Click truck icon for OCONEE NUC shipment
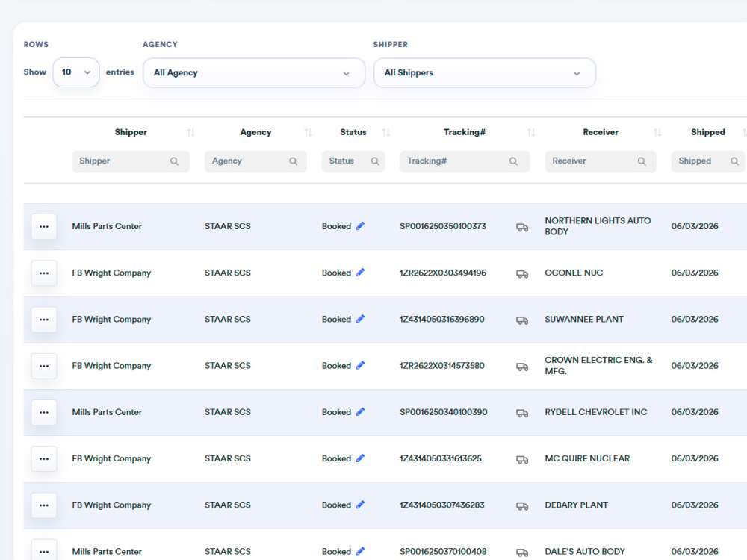Image resolution: width=747 pixels, height=560 pixels. [522, 274]
